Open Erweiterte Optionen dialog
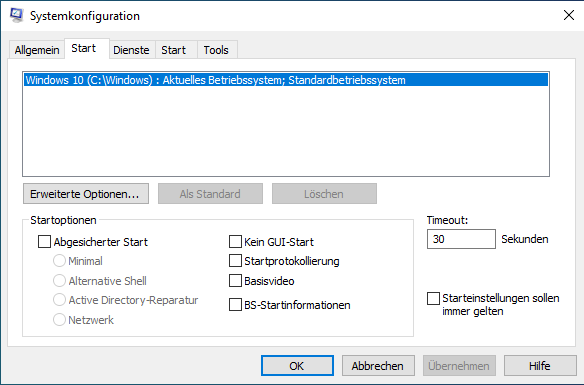 (86, 194)
